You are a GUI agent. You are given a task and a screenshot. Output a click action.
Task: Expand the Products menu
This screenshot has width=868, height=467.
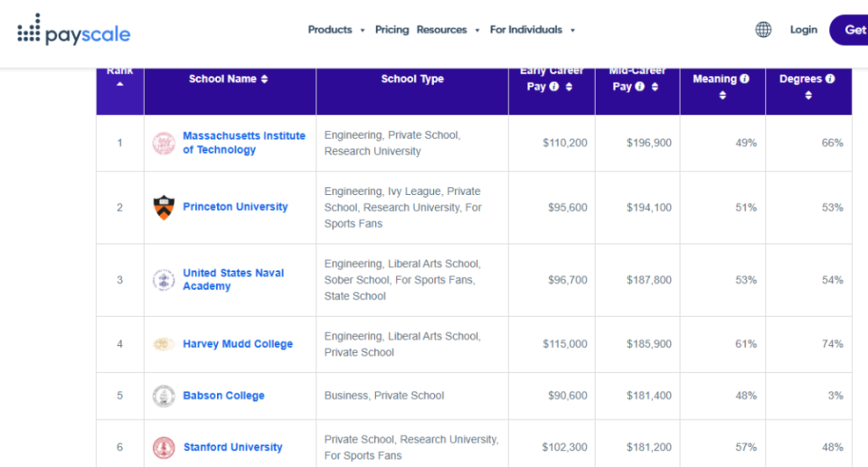coord(336,30)
